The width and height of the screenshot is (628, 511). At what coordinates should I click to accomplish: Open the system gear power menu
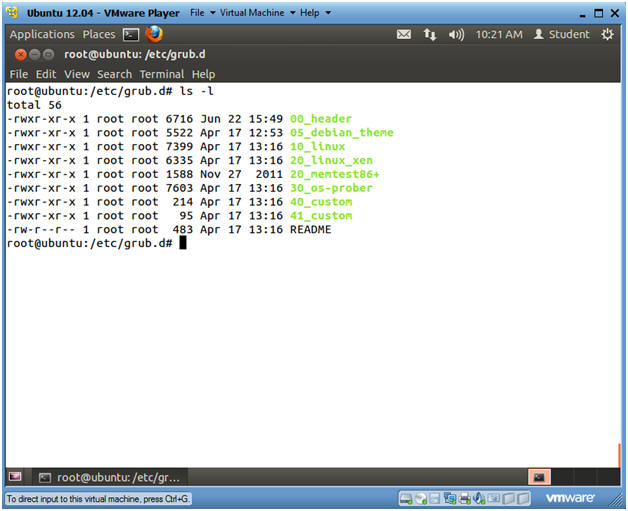click(x=607, y=34)
